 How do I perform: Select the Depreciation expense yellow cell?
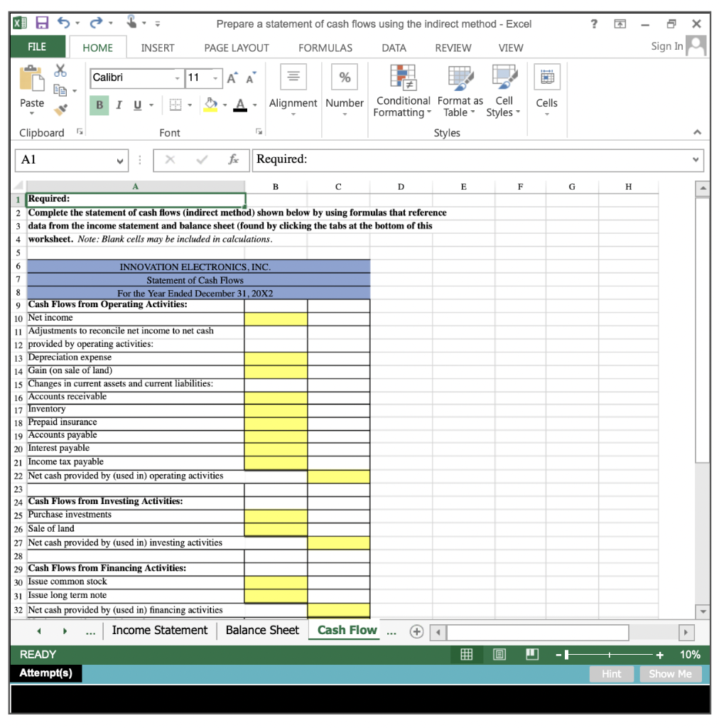(x=276, y=358)
